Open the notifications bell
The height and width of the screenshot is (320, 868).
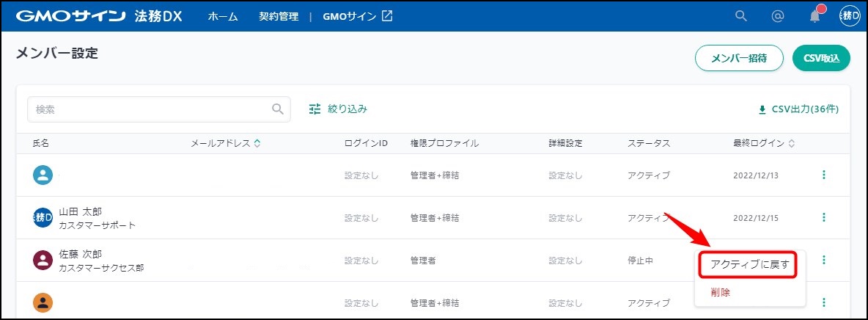[815, 16]
